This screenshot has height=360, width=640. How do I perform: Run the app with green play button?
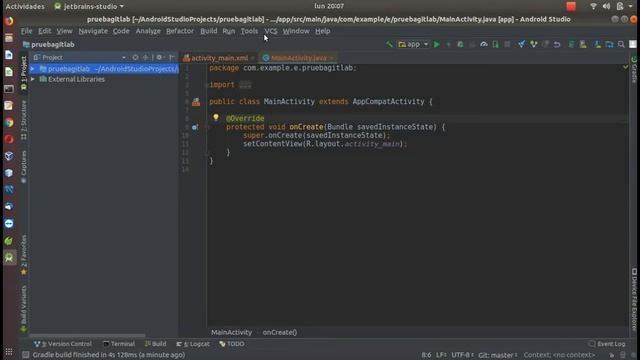pyautogui.click(x=437, y=44)
